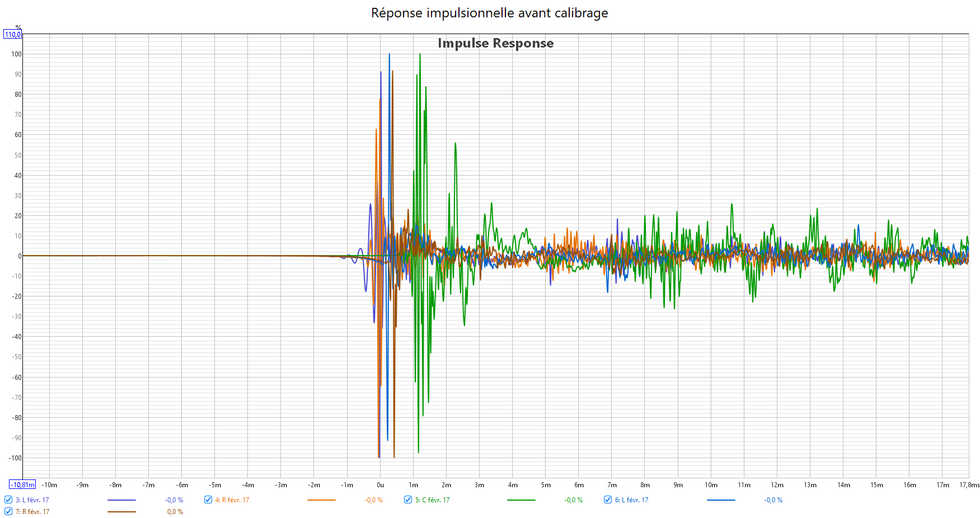Click the orange line sample for trace 4

click(x=321, y=500)
